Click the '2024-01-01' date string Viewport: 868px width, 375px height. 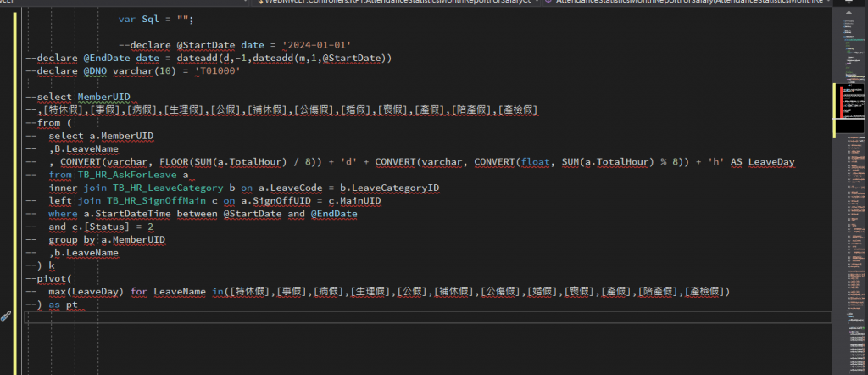[x=317, y=45]
